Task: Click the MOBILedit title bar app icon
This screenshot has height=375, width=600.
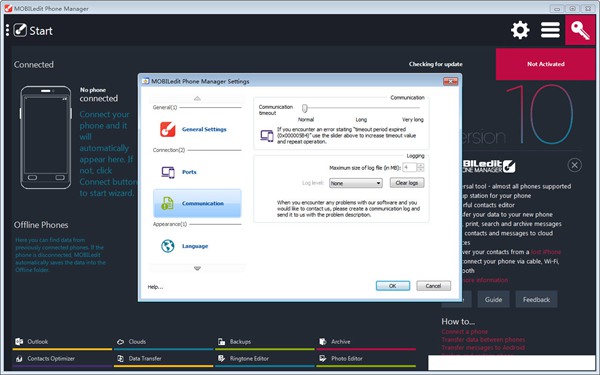Action: [8, 8]
